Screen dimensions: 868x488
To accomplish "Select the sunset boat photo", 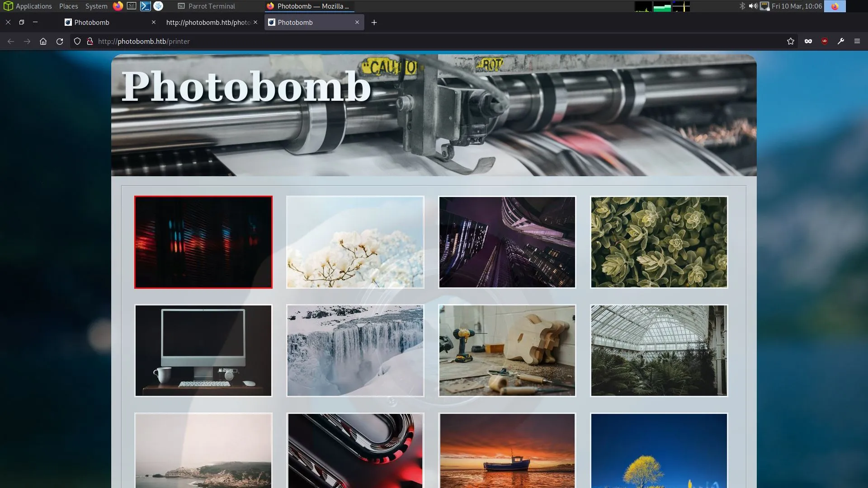I will 507,450.
